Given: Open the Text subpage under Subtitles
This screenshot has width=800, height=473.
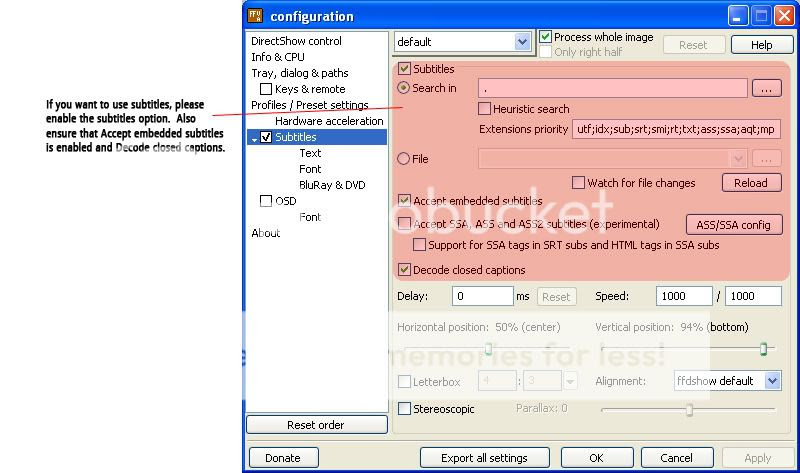Looking at the screenshot, I should click(x=310, y=153).
